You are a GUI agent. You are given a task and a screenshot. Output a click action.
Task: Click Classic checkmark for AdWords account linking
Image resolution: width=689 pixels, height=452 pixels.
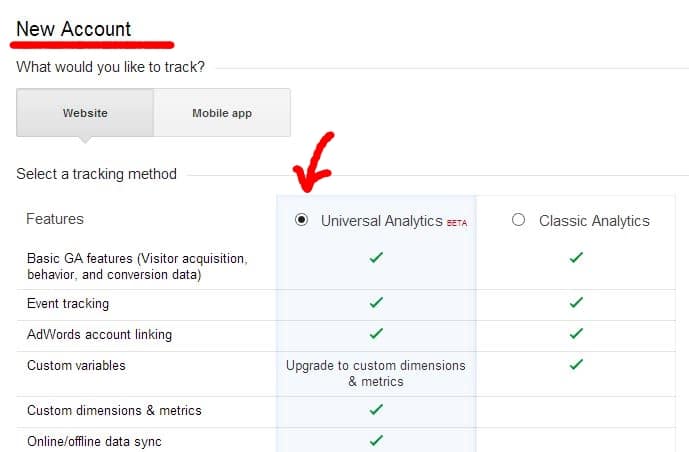coord(576,333)
